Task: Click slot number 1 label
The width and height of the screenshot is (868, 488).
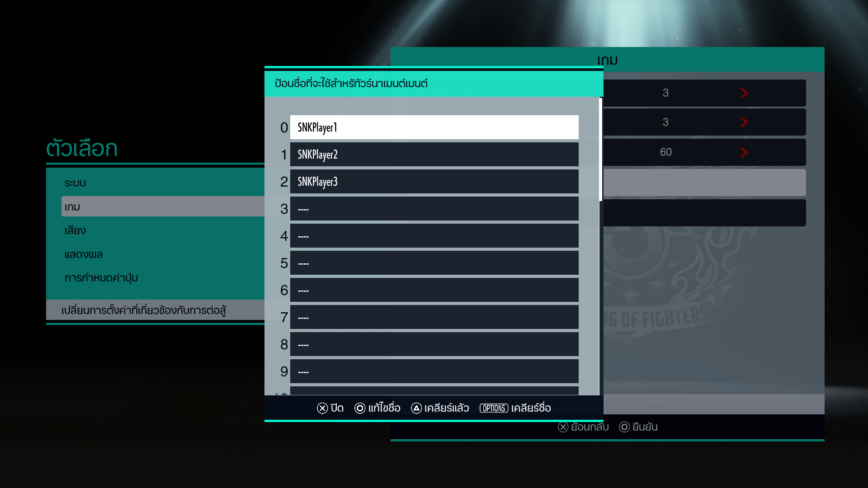Action: (x=284, y=155)
